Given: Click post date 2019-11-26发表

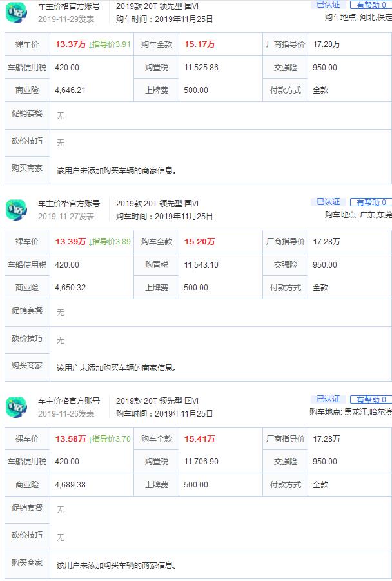Looking at the screenshot, I should click(66, 413).
